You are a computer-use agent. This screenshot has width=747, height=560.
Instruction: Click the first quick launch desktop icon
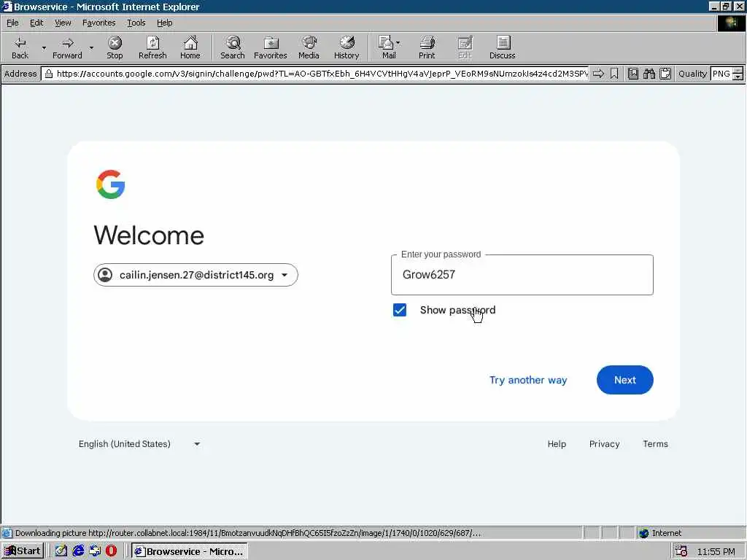click(x=61, y=551)
